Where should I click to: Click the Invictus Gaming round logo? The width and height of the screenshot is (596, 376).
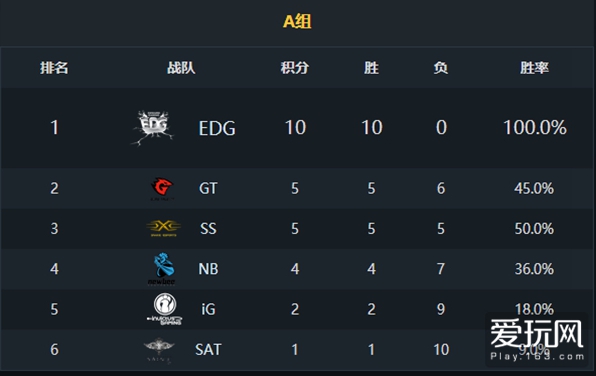(x=165, y=309)
